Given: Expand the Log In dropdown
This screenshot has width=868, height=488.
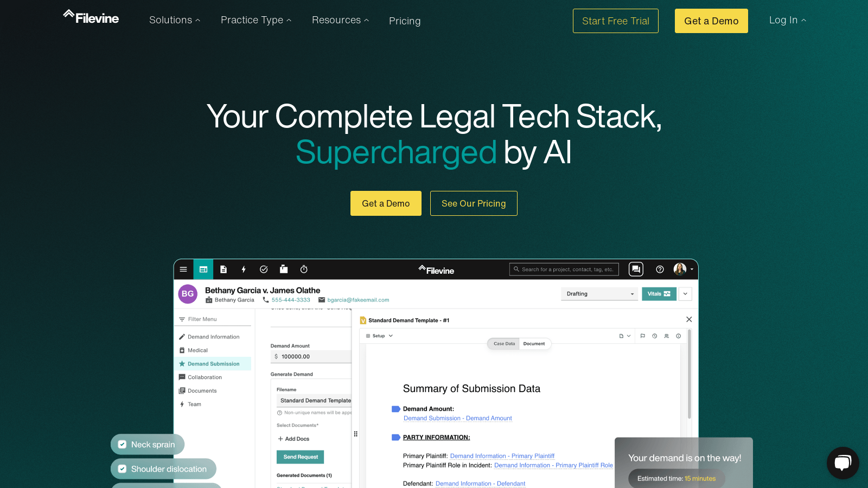Looking at the screenshot, I should (x=788, y=20).
